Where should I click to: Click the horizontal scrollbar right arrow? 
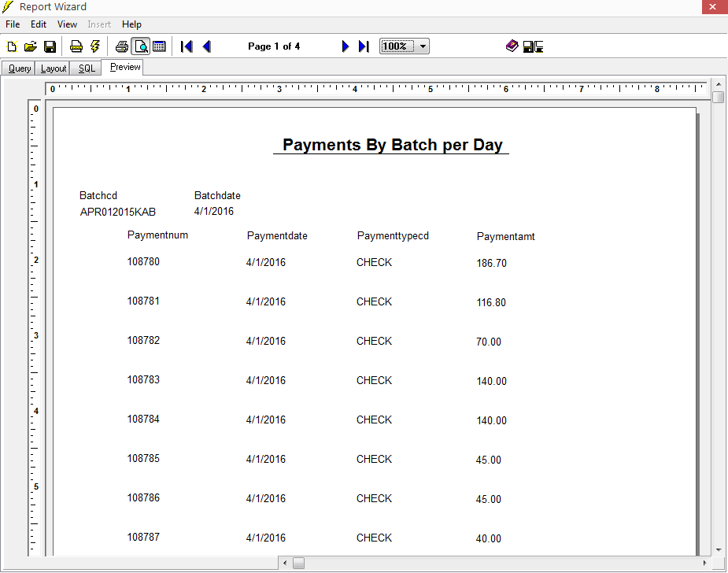(704, 564)
